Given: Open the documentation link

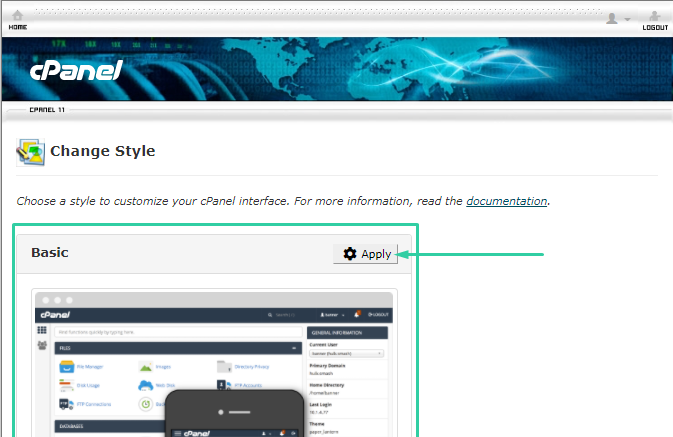Looking at the screenshot, I should [506, 201].
